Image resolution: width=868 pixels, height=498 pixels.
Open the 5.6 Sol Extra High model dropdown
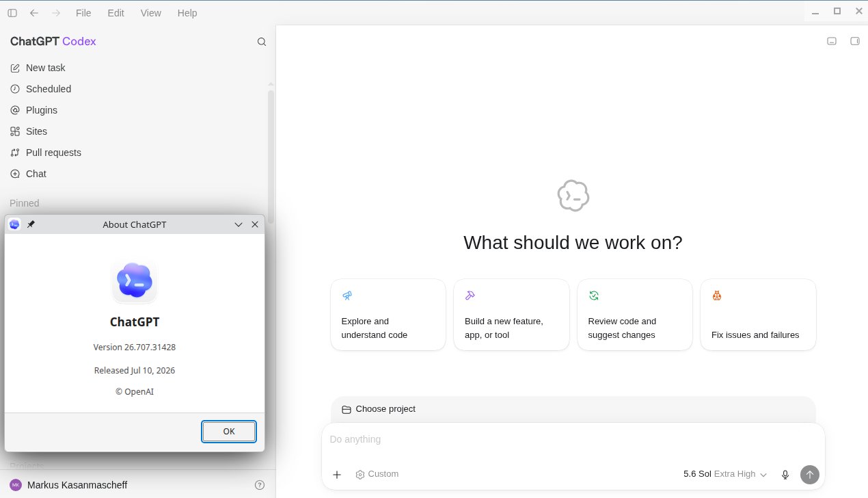tap(725, 474)
